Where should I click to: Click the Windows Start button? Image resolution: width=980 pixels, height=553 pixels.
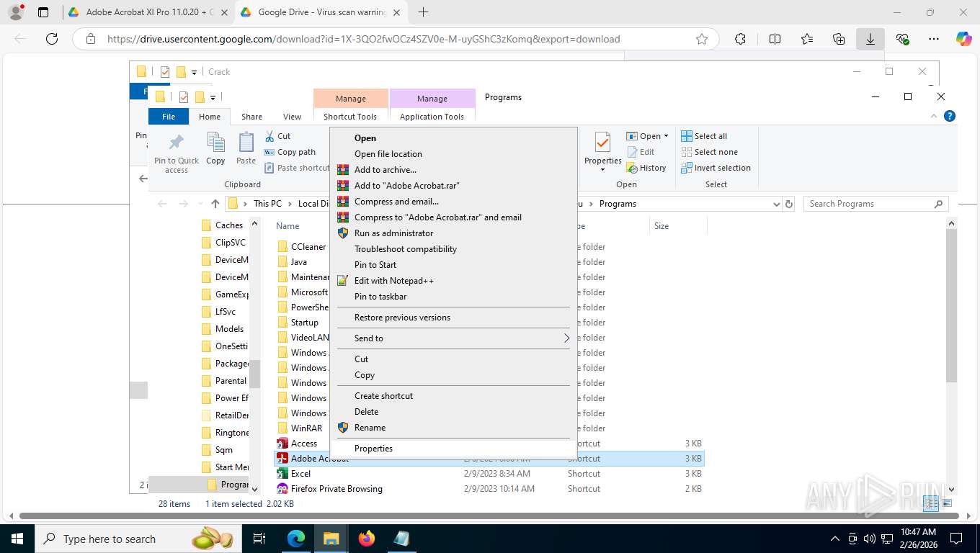(x=17, y=539)
